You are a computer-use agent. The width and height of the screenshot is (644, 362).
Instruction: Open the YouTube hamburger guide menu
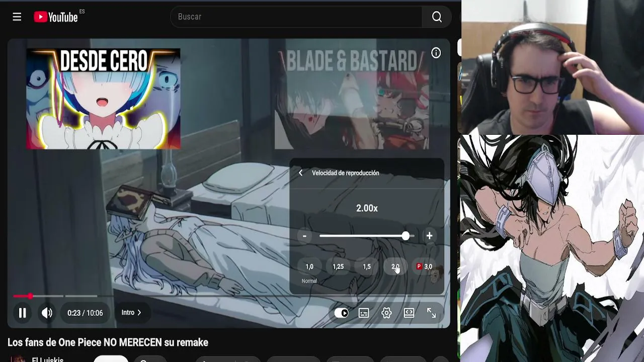click(17, 17)
